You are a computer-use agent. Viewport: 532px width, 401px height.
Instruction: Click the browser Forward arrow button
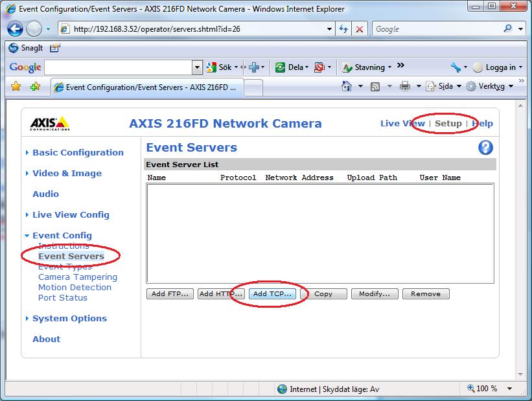[34, 29]
